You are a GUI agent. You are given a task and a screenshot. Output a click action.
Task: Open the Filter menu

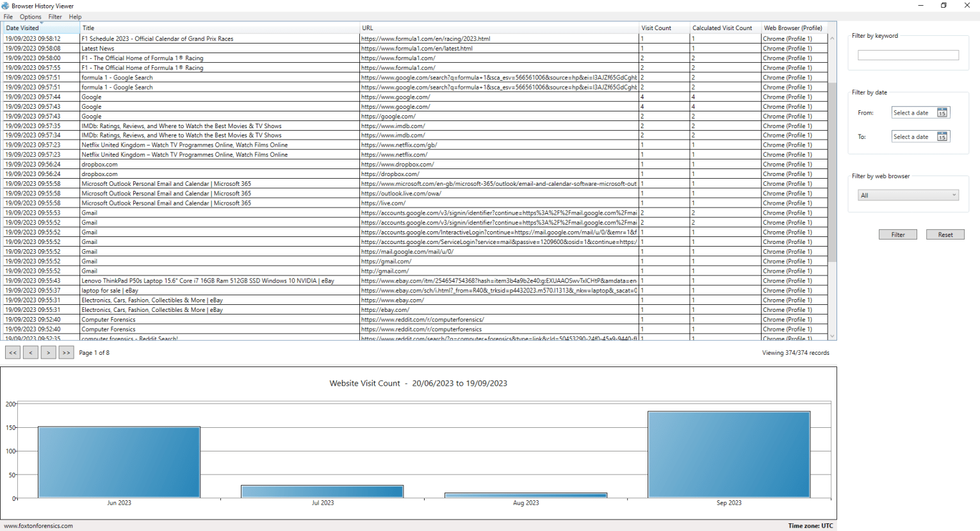pyautogui.click(x=55, y=17)
